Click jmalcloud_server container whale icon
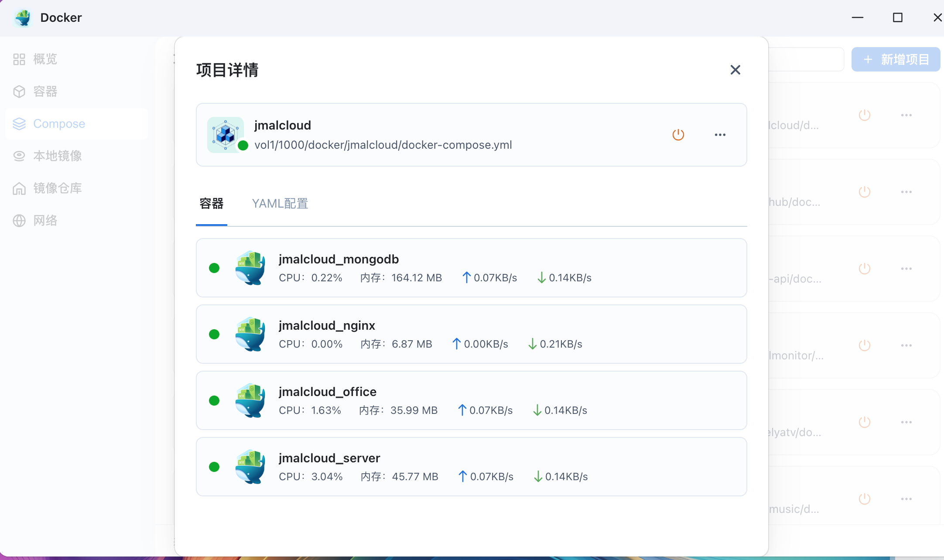This screenshot has height=560, width=944. (x=250, y=467)
